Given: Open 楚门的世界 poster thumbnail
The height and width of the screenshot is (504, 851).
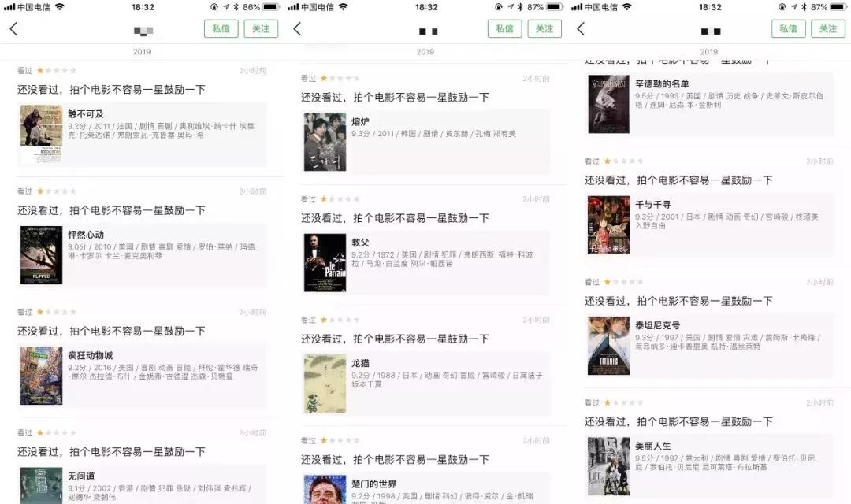Looking at the screenshot, I should pyautogui.click(x=325, y=489).
